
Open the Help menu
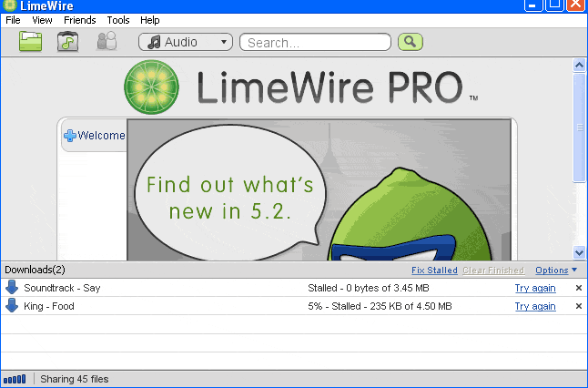pyautogui.click(x=150, y=20)
